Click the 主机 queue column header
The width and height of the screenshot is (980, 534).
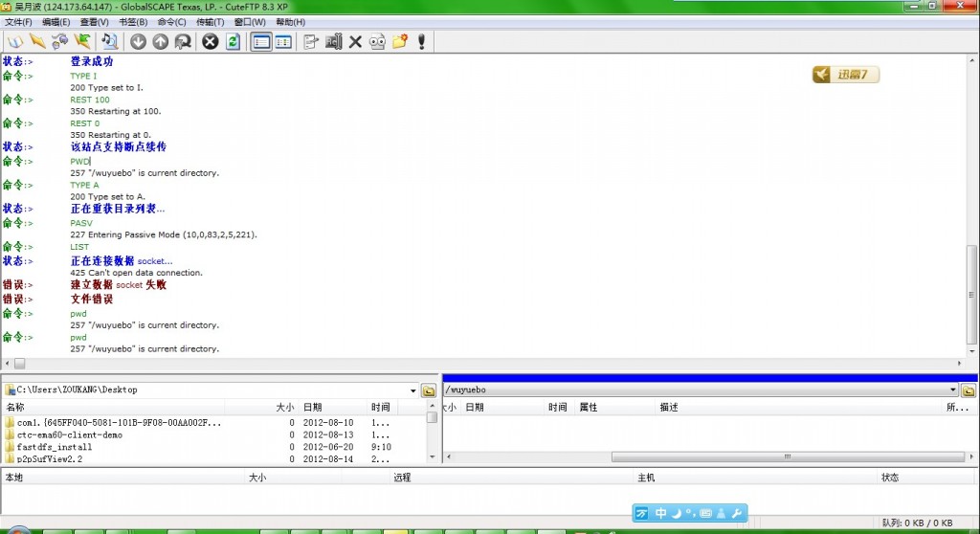point(646,478)
